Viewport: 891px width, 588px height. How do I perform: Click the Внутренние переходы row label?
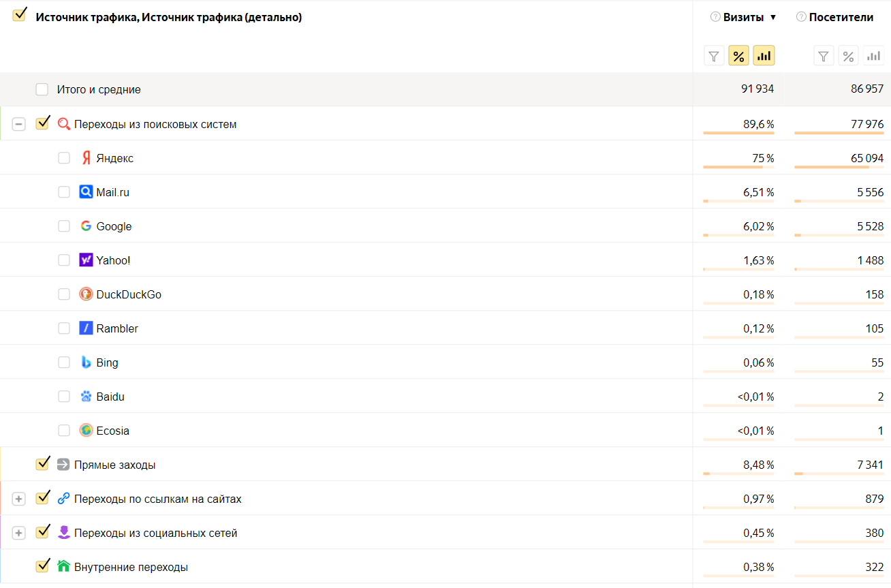pos(131,567)
